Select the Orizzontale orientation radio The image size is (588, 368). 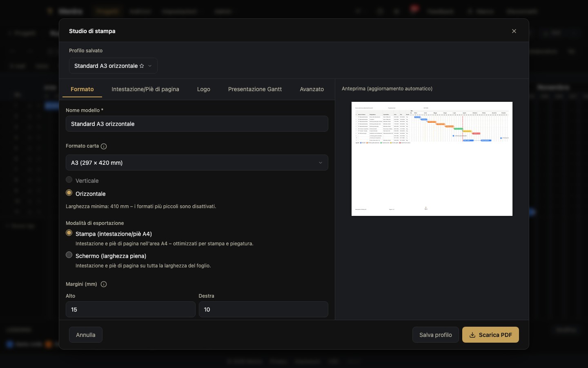[x=69, y=193]
